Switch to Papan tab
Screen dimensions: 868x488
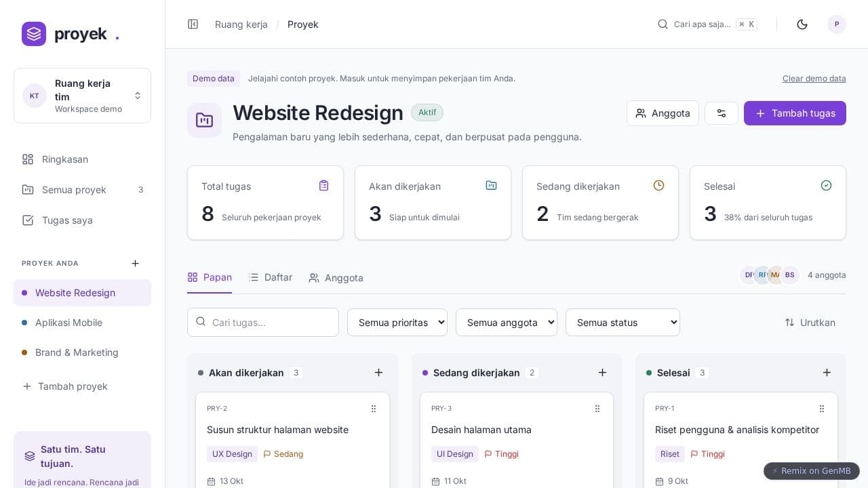(x=210, y=277)
